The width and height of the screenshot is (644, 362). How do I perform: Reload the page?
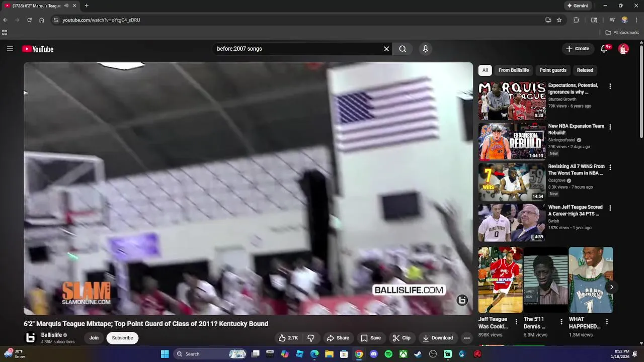29,20
